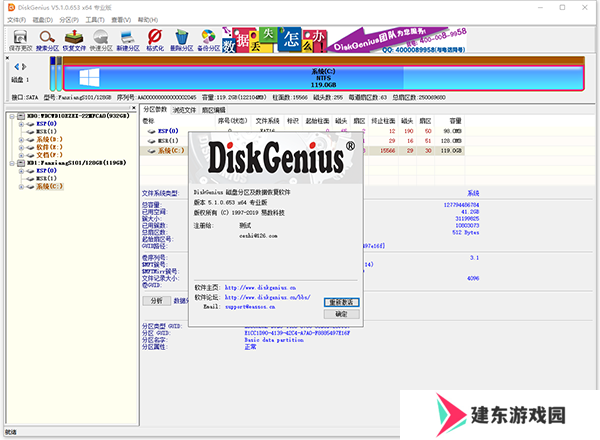
Task: Click drive icon of ESP(0) row in partition table
Action: click(x=152, y=131)
